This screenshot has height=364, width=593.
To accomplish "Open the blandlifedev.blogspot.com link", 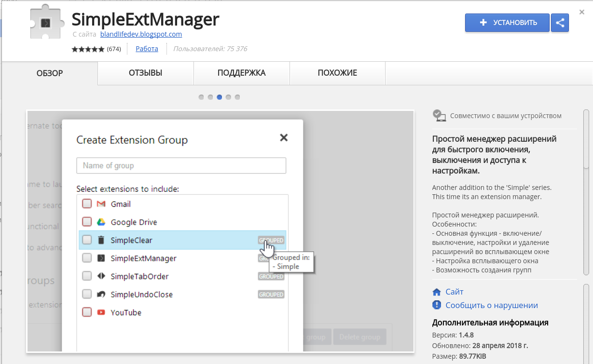I will click(141, 34).
